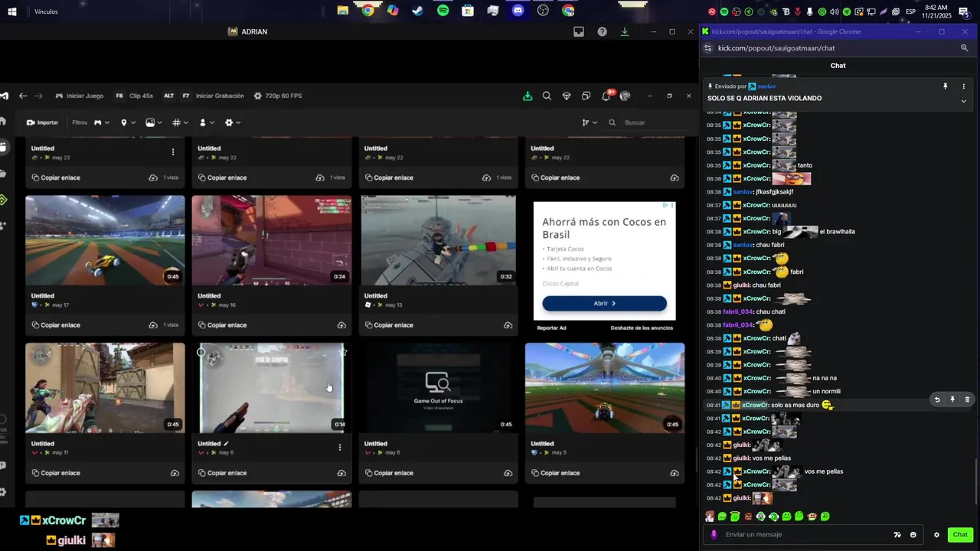Click Abrir button in the Cocos ad

coord(605,303)
